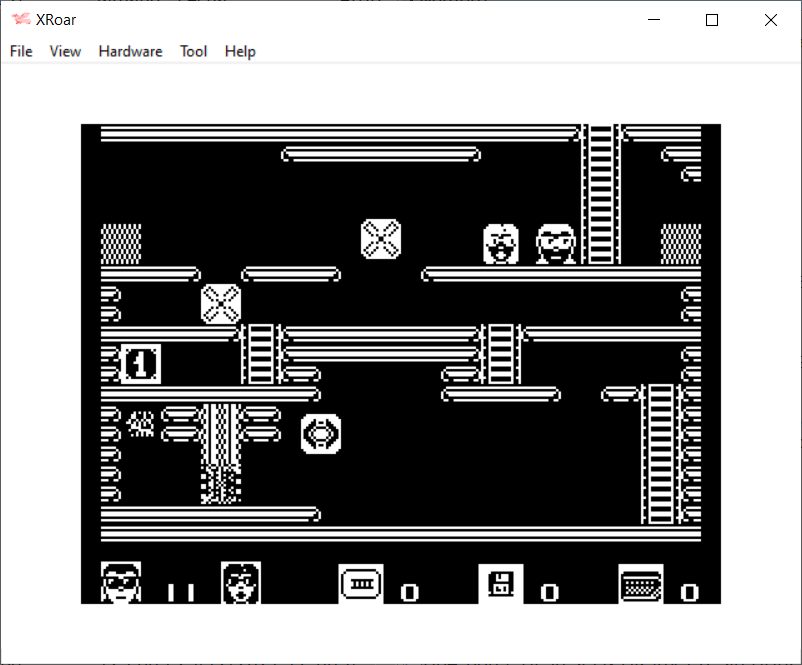
Task: Expand the Hardware menu
Action: point(130,51)
